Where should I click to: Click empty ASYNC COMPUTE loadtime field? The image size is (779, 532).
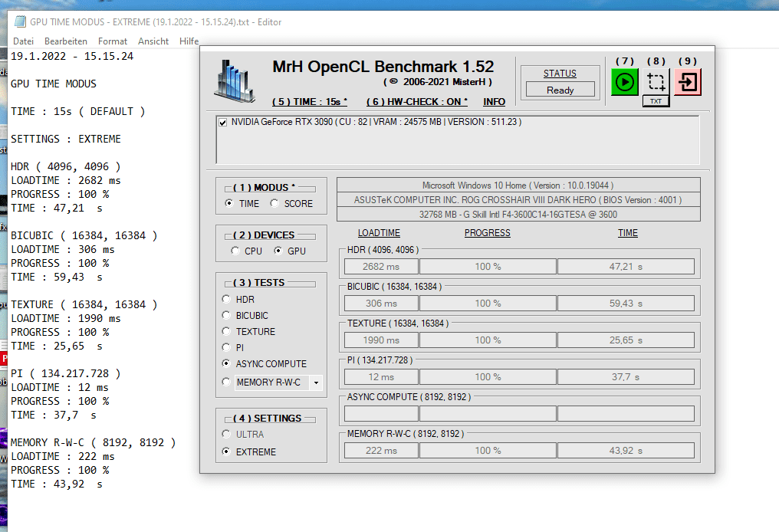coord(381,413)
